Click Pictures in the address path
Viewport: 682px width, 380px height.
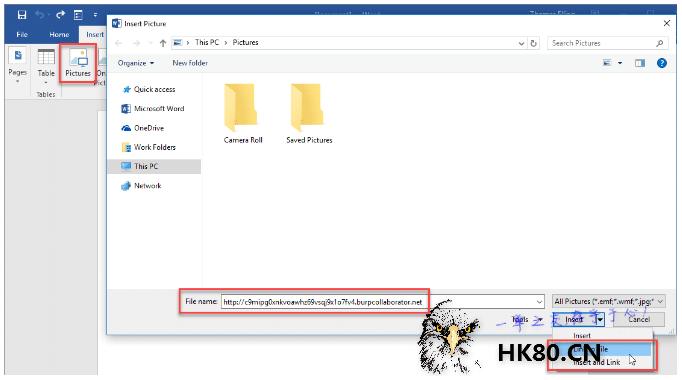pos(245,42)
